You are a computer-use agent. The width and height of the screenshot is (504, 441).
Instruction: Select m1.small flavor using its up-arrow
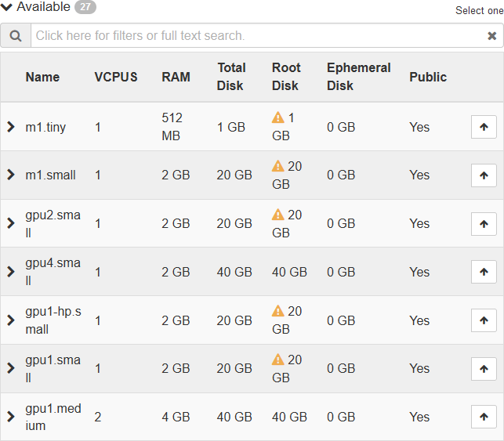tap(484, 175)
